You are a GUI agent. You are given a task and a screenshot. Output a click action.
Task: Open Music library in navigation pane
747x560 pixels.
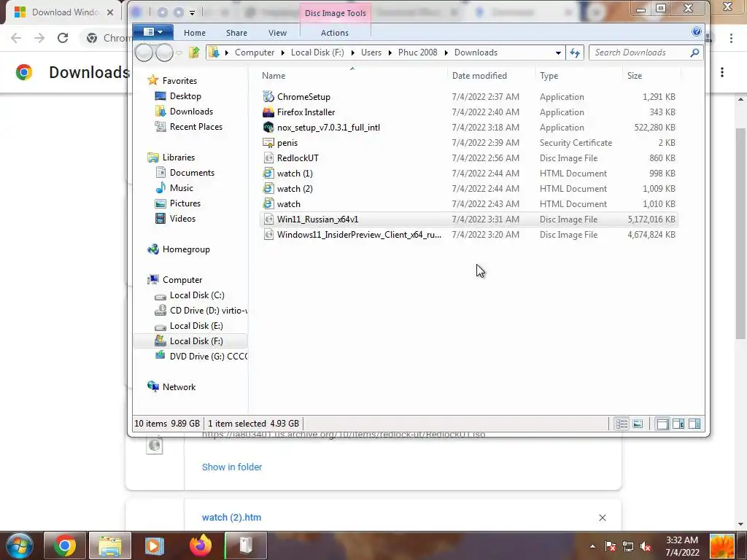[x=181, y=187]
